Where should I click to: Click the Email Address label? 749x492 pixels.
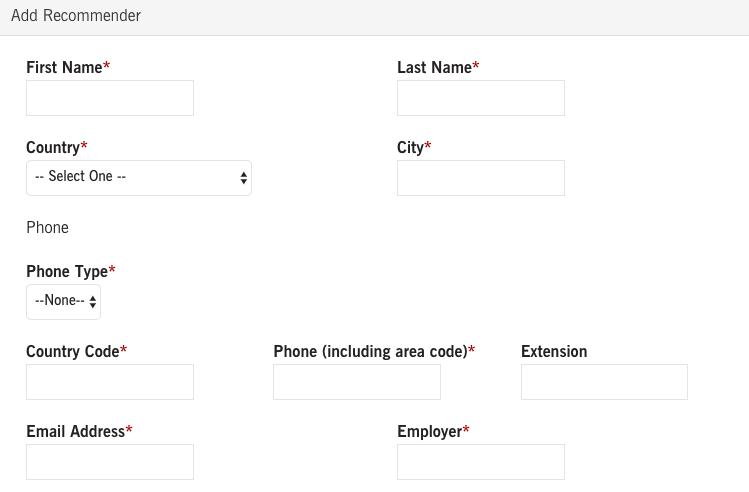(x=76, y=432)
